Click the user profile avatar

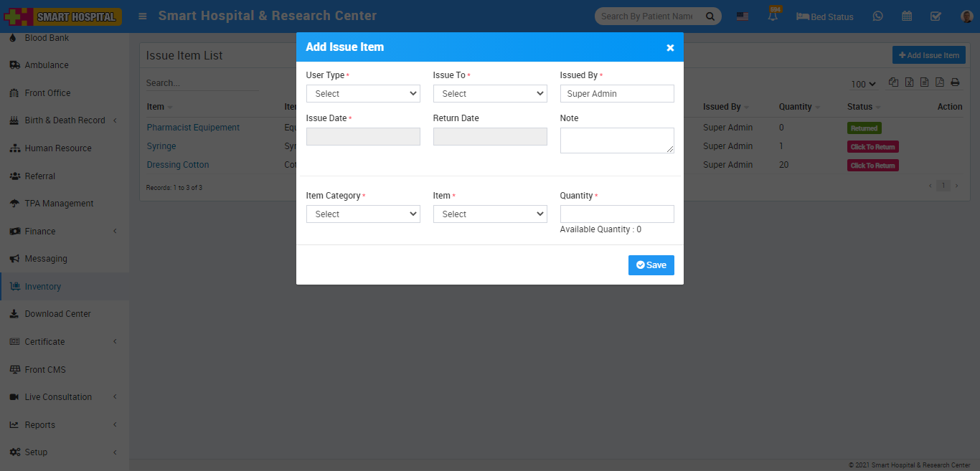tap(966, 16)
